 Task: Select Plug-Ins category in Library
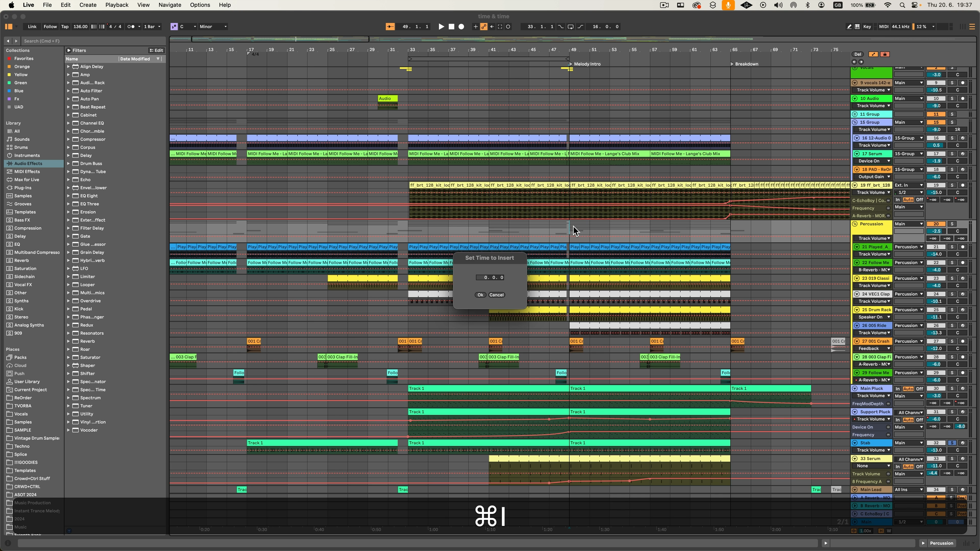point(23,188)
